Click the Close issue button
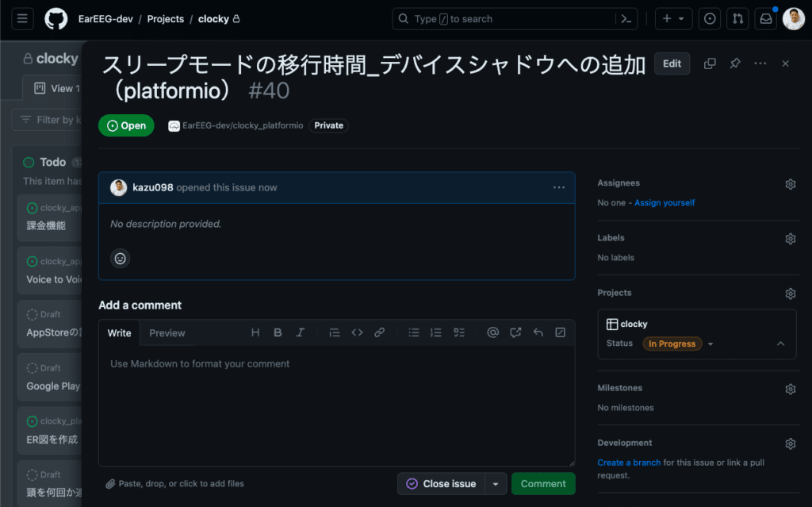 click(441, 484)
